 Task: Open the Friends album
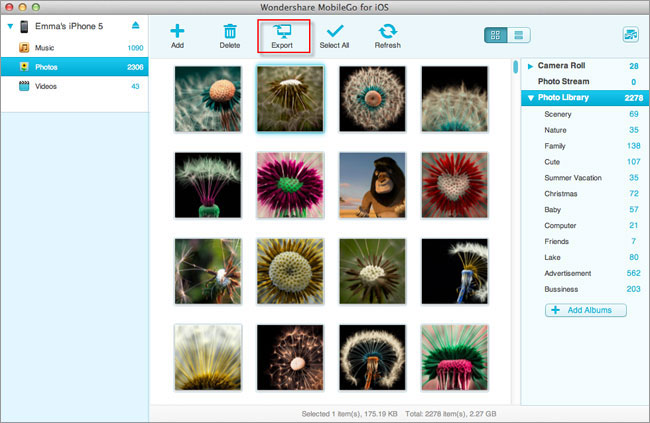coord(585,241)
